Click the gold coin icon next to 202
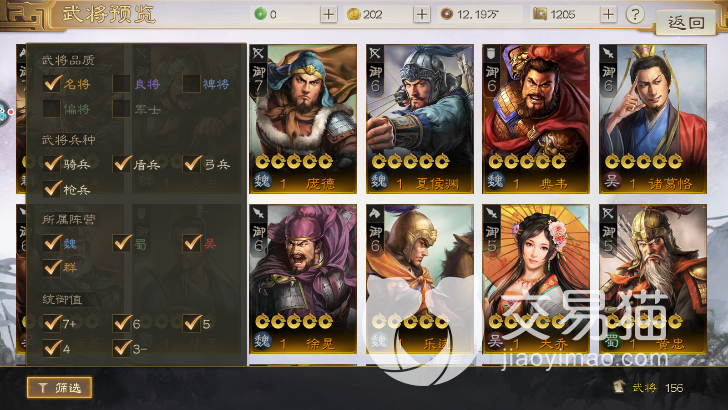The width and height of the screenshot is (728, 410). point(354,14)
